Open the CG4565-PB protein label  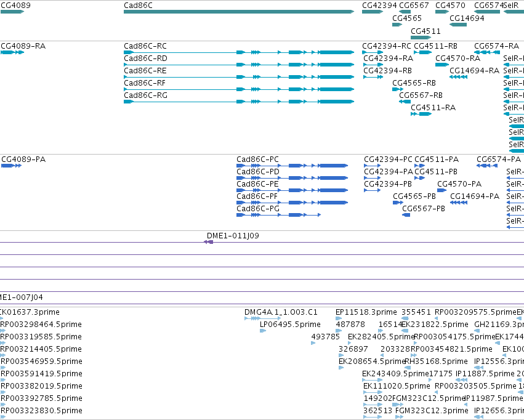coord(414,196)
